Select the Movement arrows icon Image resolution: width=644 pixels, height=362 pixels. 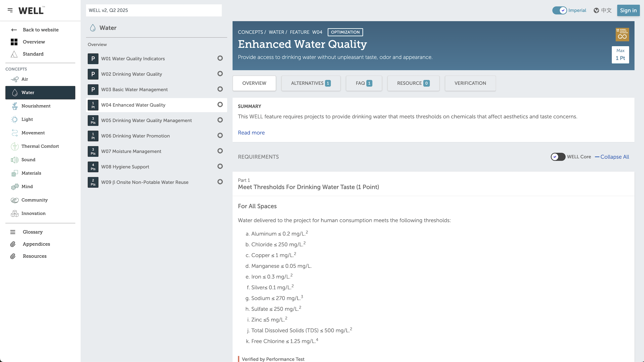15,133
